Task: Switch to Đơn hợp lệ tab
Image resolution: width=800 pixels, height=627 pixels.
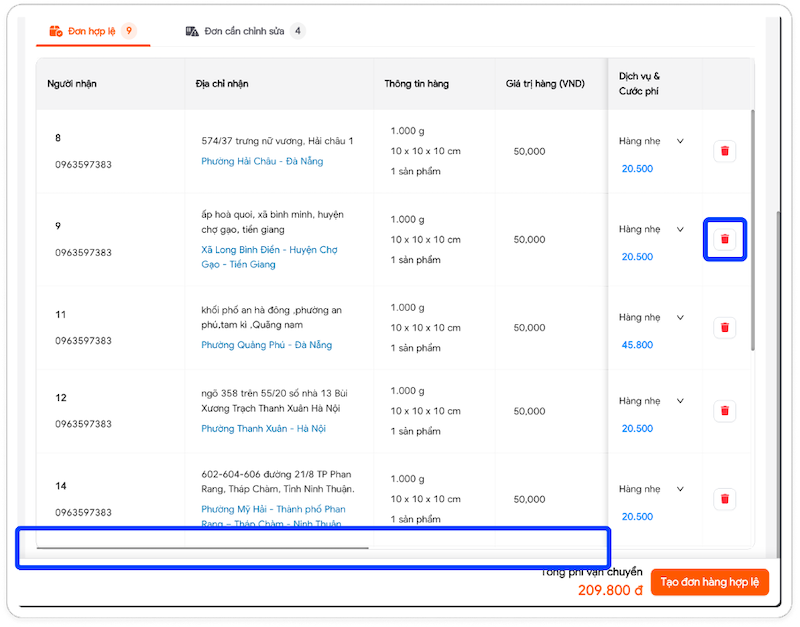Action: point(91,32)
